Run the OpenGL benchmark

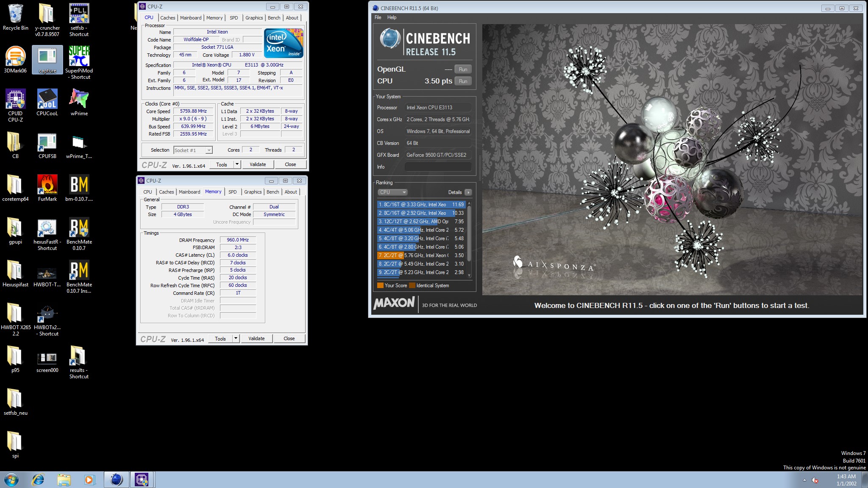463,69
